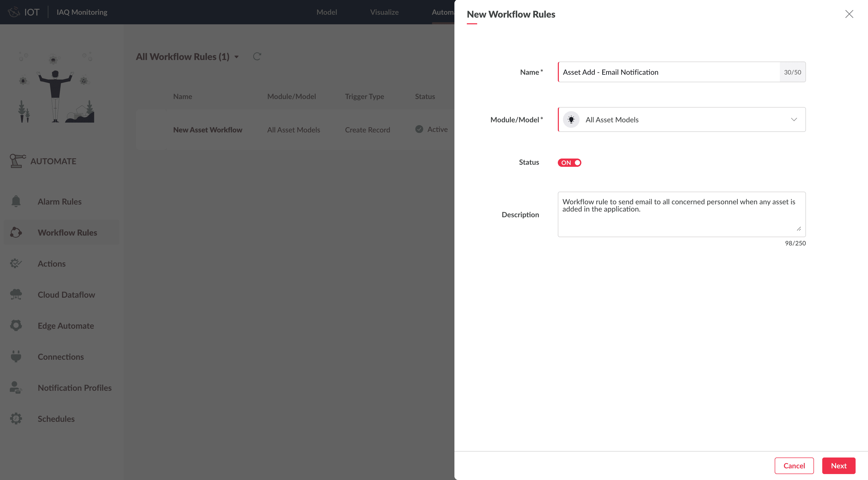The image size is (868, 480).
Task: Click the Alarm Rules bell icon
Action: tap(16, 201)
